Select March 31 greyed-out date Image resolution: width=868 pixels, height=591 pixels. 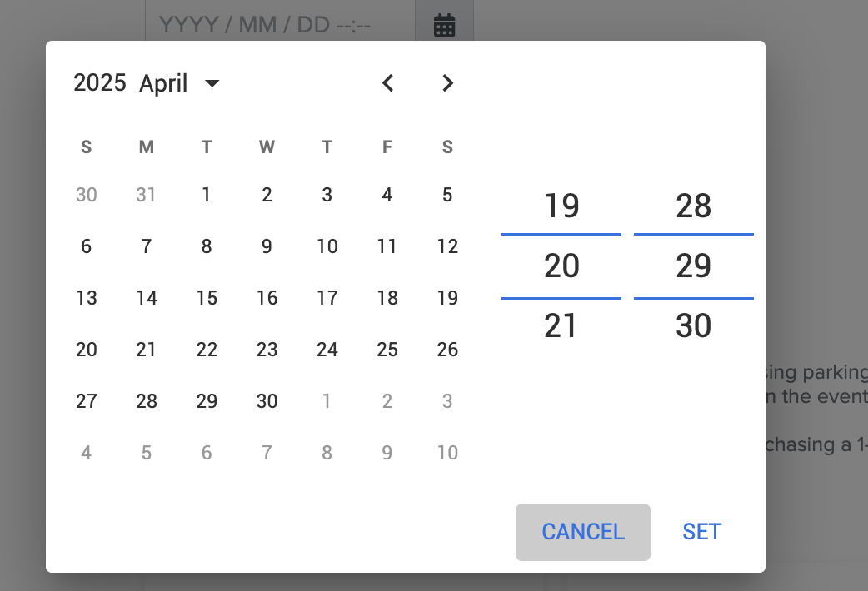(147, 195)
